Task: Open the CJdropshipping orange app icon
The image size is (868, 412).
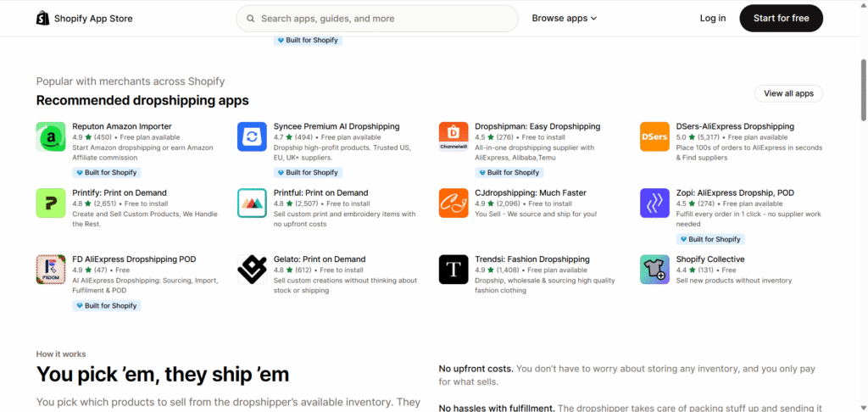Action: (x=453, y=203)
